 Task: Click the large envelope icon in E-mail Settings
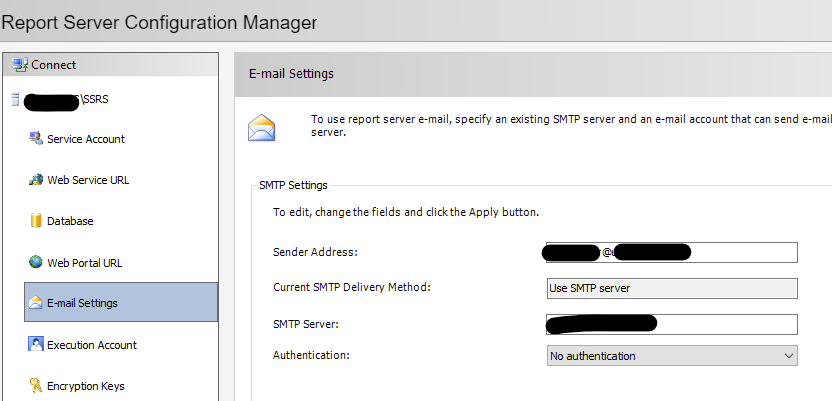click(262, 128)
